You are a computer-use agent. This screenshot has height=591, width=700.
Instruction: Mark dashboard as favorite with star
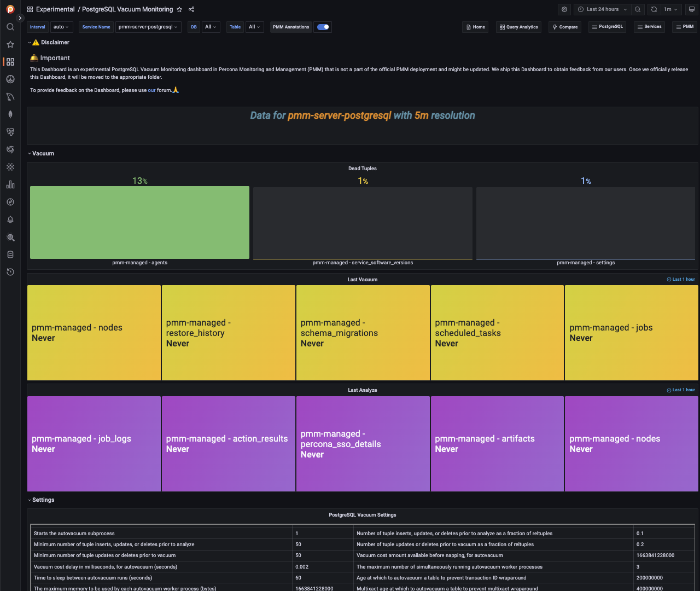point(179,9)
